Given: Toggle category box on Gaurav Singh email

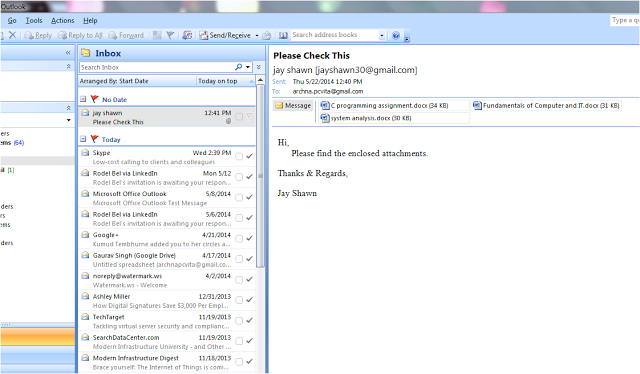Looking at the screenshot, I should tap(239, 259).
